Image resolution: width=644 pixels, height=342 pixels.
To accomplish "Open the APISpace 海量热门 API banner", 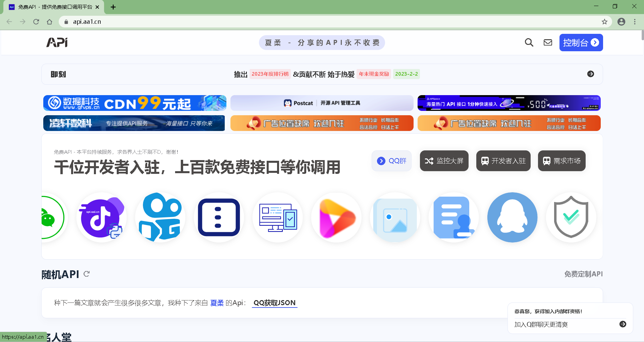I will [x=509, y=103].
